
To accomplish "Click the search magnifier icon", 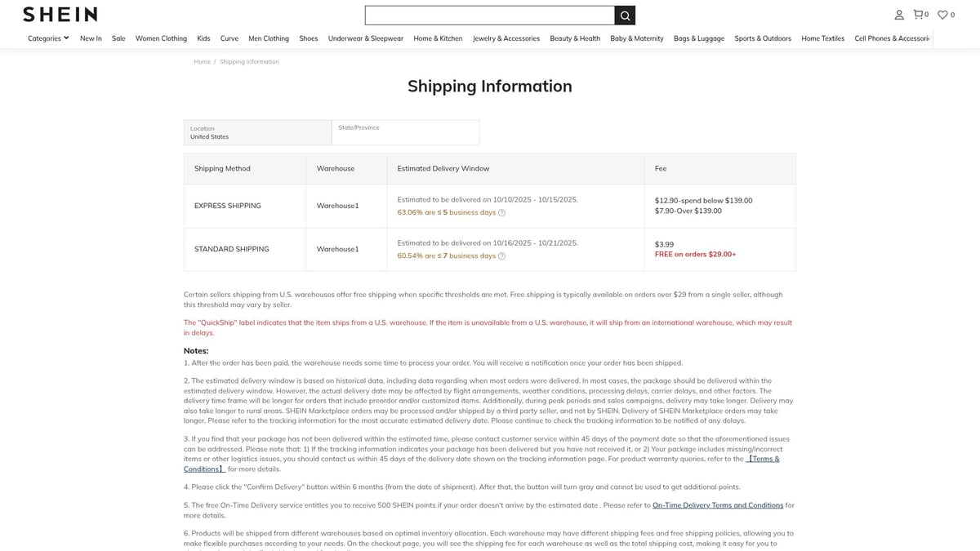I will coord(625,15).
